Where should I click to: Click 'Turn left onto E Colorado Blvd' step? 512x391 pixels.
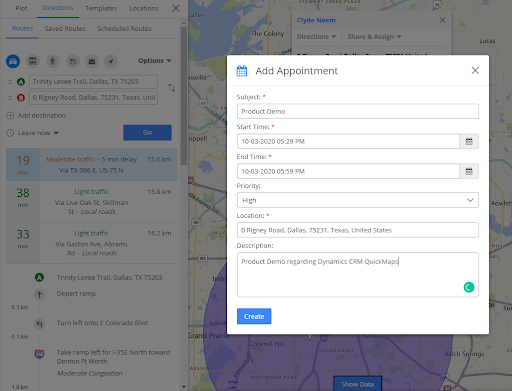pos(102,323)
